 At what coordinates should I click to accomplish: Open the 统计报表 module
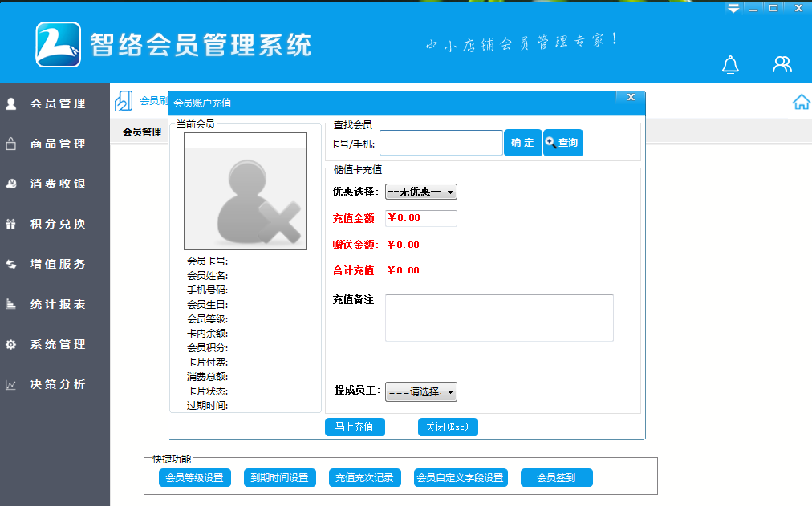point(55,304)
